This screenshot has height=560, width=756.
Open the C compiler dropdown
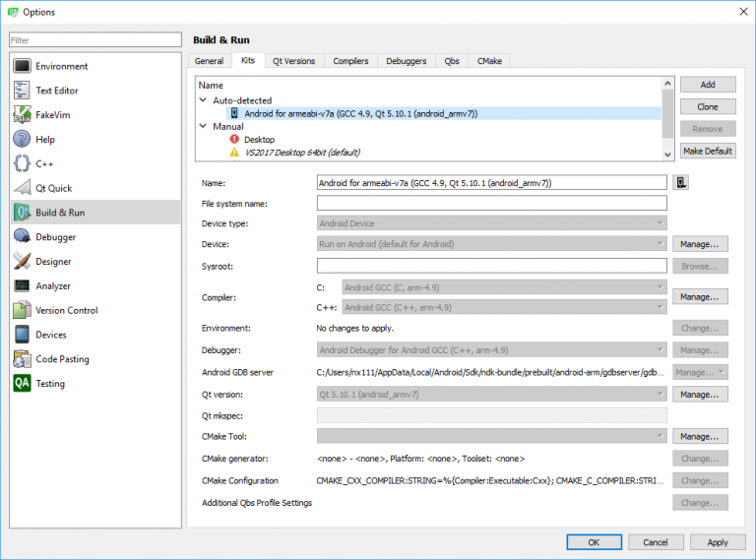coord(504,287)
